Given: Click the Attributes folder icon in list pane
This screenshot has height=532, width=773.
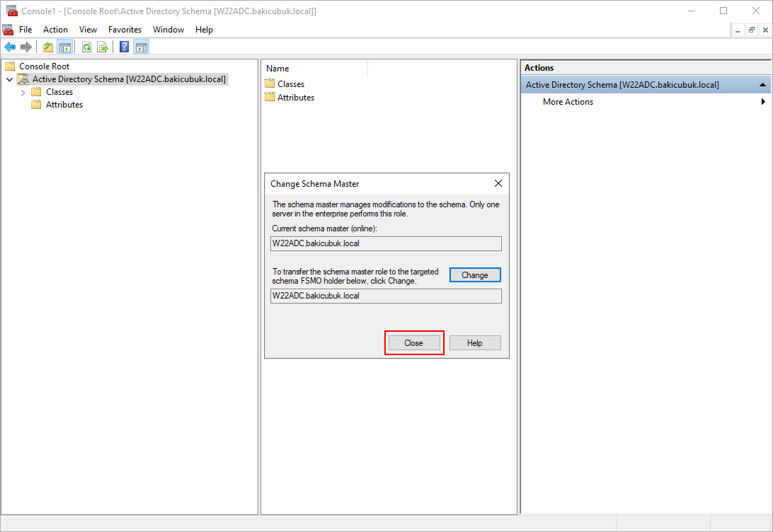Looking at the screenshot, I should pyautogui.click(x=270, y=97).
